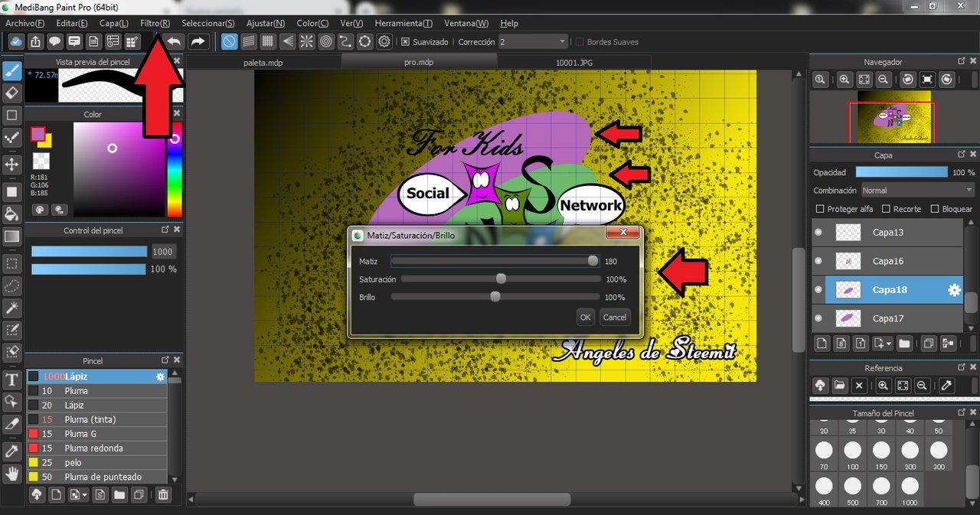This screenshot has height=515, width=980.
Task: Click the add new layer icon
Action: pyautogui.click(x=821, y=343)
